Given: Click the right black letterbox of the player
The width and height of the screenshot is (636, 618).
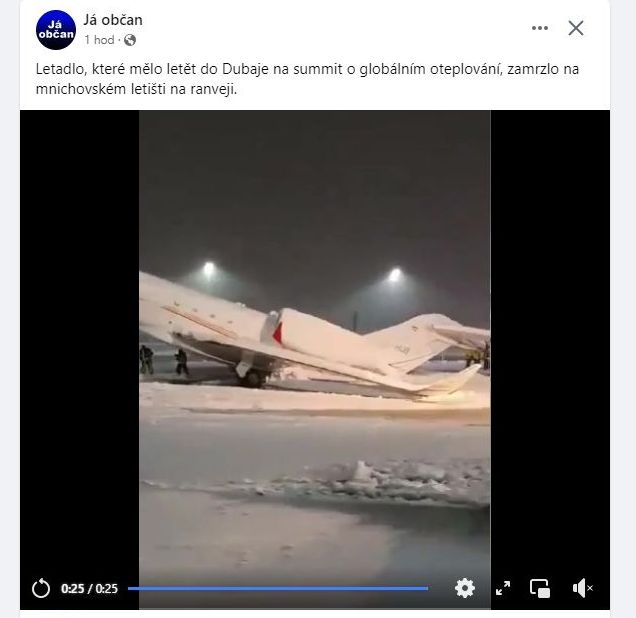Looking at the screenshot, I should click(x=550, y=345).
